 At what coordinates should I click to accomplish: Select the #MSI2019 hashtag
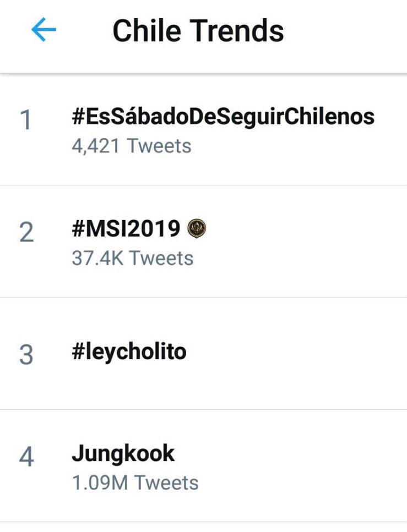[126, 228]
